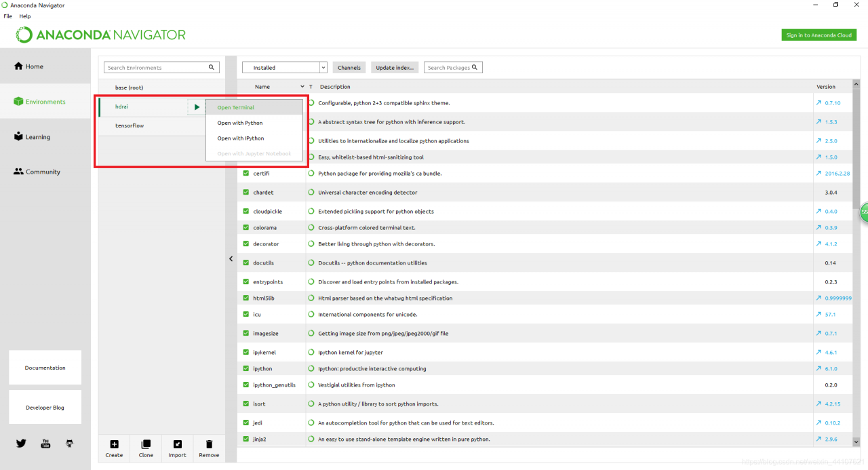Remove the selected environment
The height and width of the screenshot is (470, 868).
click(x=209, y=448)
